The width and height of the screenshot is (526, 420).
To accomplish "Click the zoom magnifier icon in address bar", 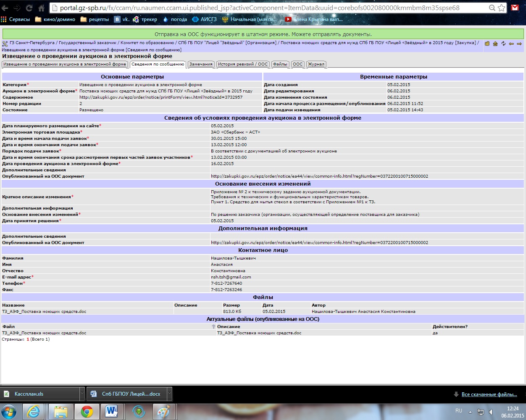I will coord(492,8).
